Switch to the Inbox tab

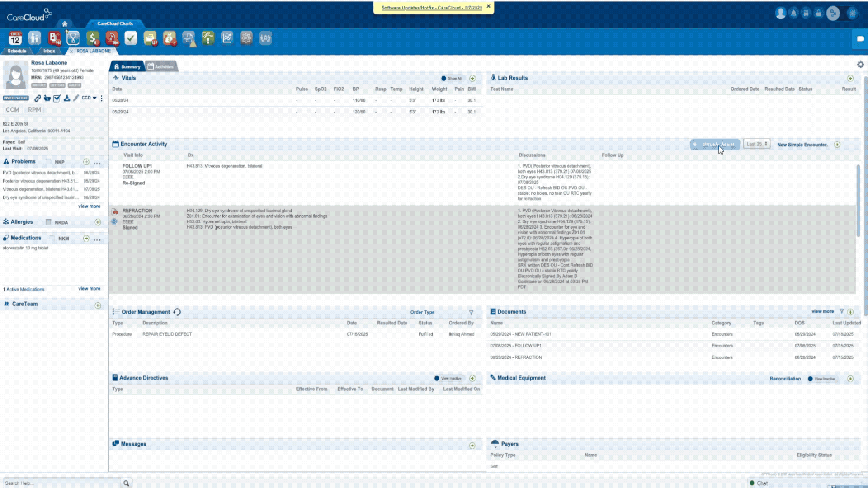(x=49, y=51)
